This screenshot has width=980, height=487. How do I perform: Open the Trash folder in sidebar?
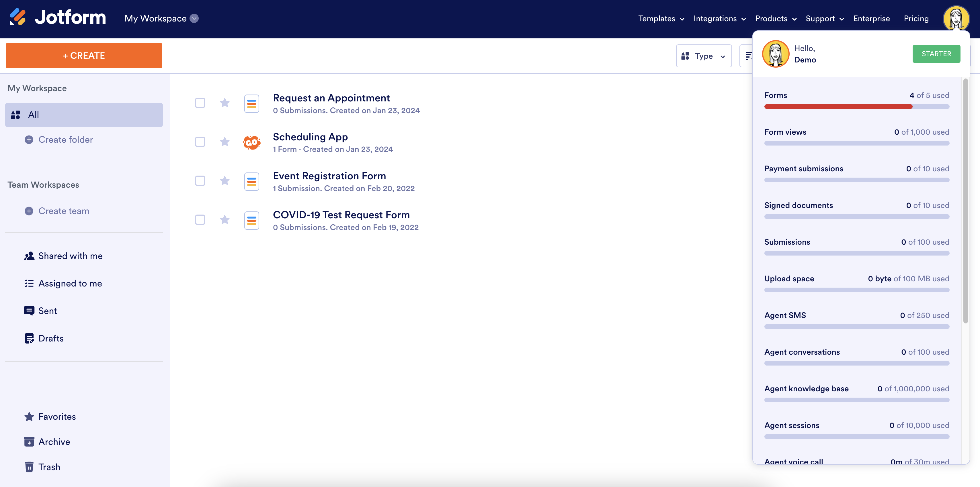49,467
